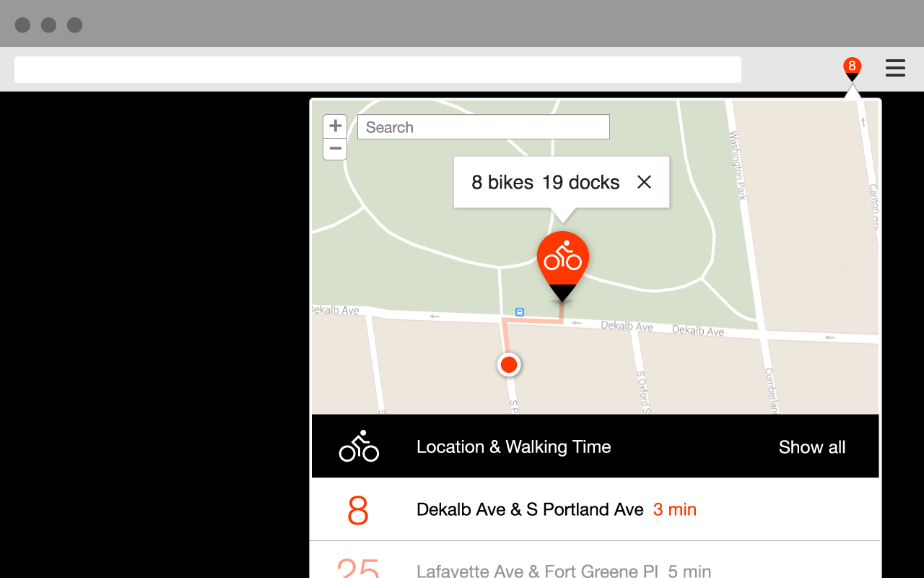Viewport: 924px width, 578px height.
Task: Close the 8 bikes 19 docks popup
Action: coord(644,182)
